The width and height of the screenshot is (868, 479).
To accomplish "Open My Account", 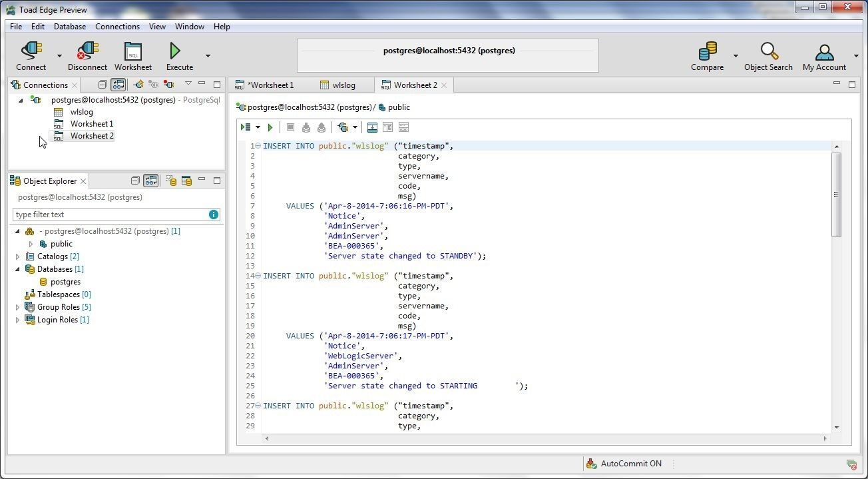I will (824, 56).
